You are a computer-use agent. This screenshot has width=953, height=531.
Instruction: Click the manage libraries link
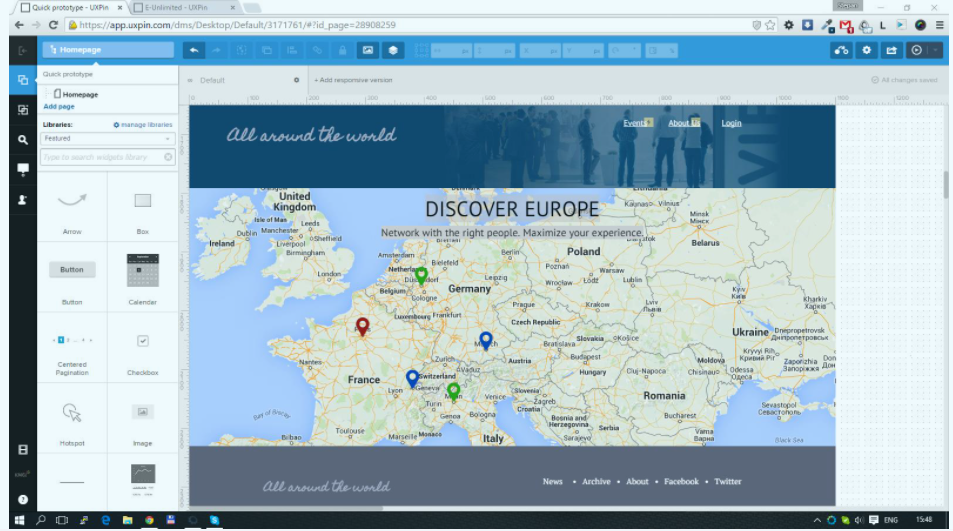point(146,125)
